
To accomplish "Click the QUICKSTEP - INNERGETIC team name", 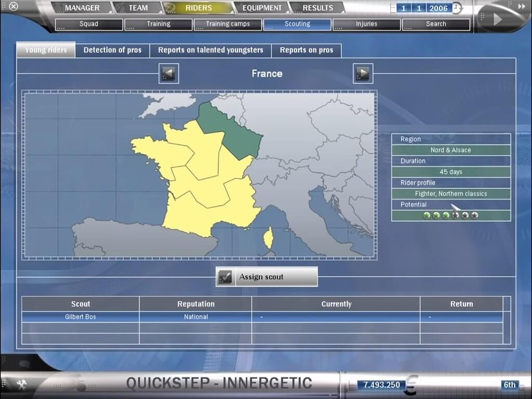I will (219, 383).
